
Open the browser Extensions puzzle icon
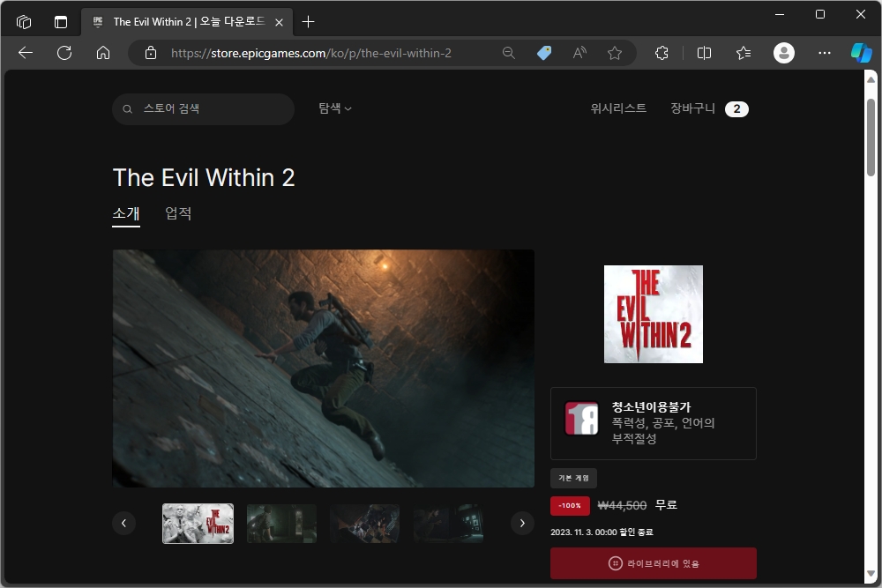(x=662, y=53)
